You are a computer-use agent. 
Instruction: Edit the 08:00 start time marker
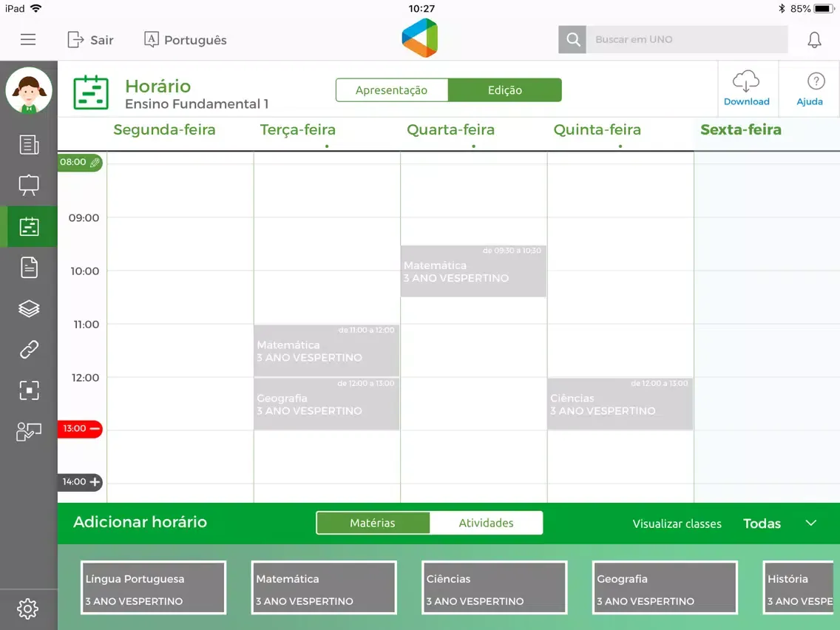[x=80, y=163]
